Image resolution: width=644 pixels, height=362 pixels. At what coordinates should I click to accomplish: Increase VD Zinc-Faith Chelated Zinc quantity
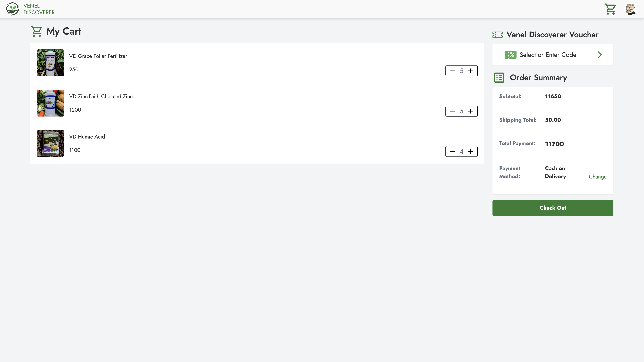[x=470, y=111]
